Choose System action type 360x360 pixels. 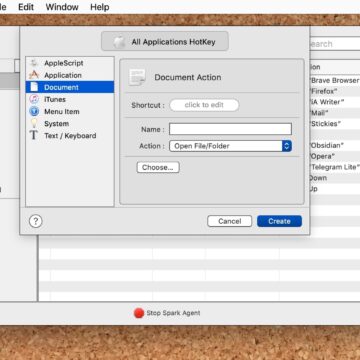point(70,123)
